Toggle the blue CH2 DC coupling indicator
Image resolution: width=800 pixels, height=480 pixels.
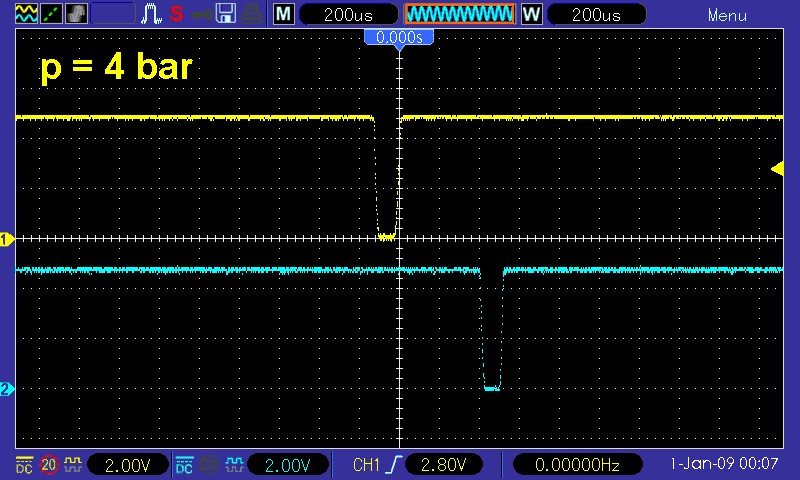pos(184,465)
